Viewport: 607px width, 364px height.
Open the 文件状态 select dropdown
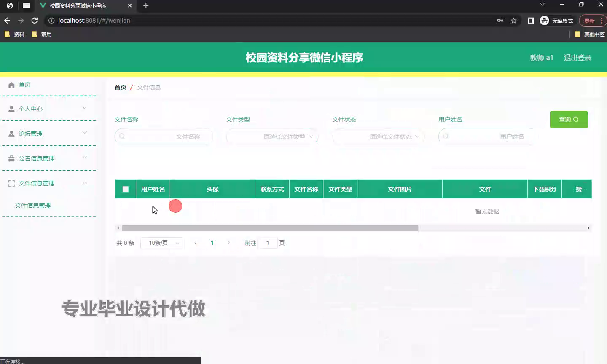pos(378,136)
